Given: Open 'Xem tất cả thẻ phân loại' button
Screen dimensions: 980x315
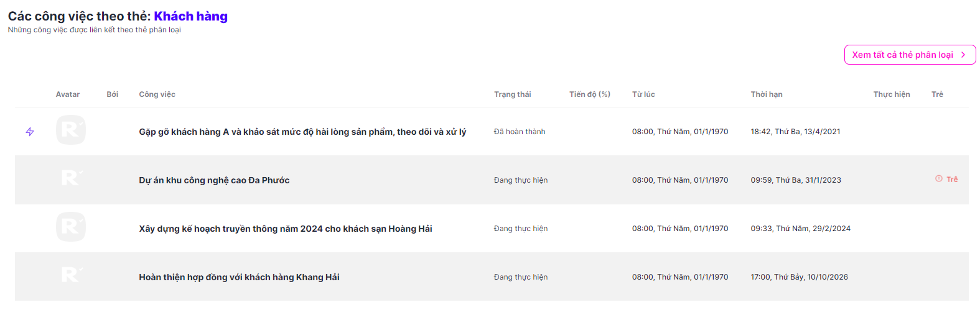Looking at the screenshot, I should [909, 55].
